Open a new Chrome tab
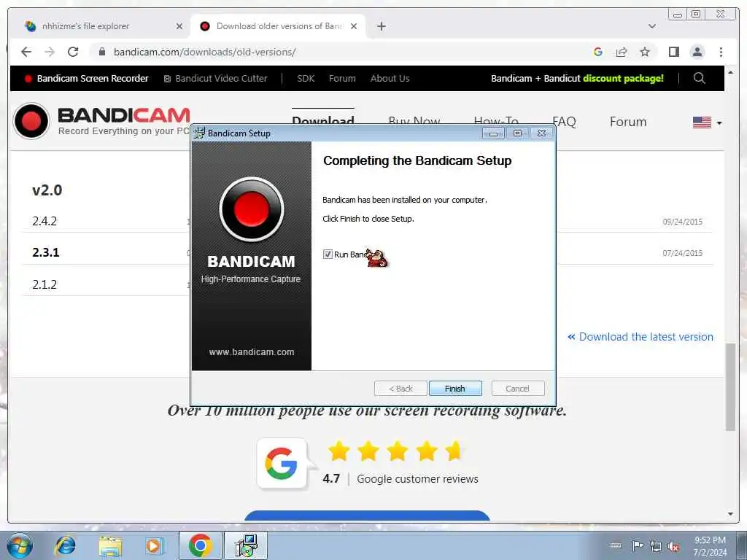Screen dimensions: 747x560 381,26
